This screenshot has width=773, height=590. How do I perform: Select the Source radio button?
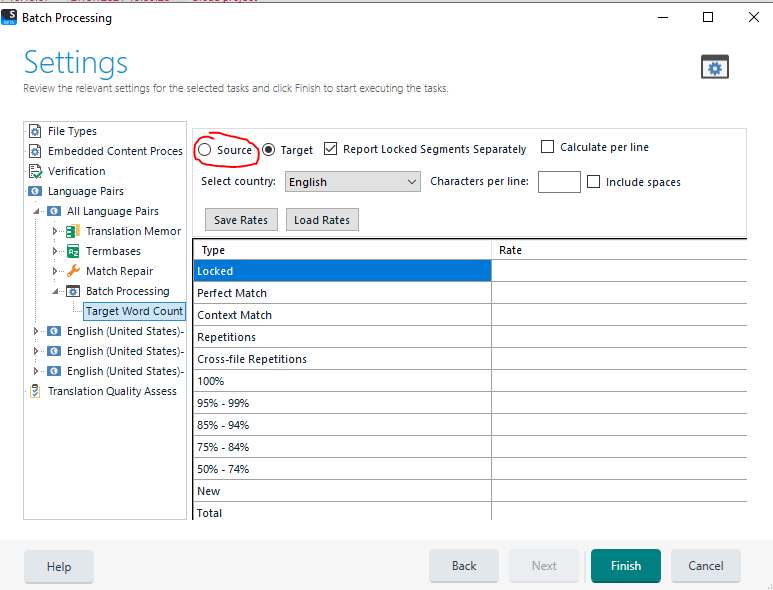tap(205, 149)
